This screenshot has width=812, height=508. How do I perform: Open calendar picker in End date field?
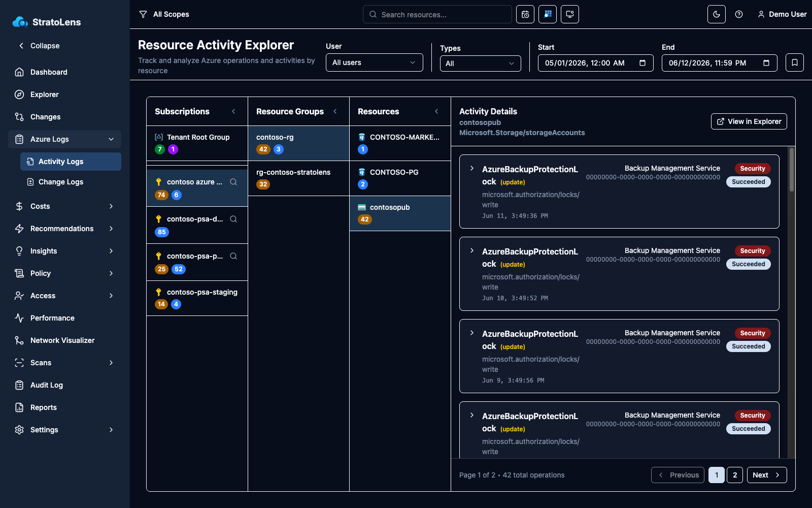766,63
